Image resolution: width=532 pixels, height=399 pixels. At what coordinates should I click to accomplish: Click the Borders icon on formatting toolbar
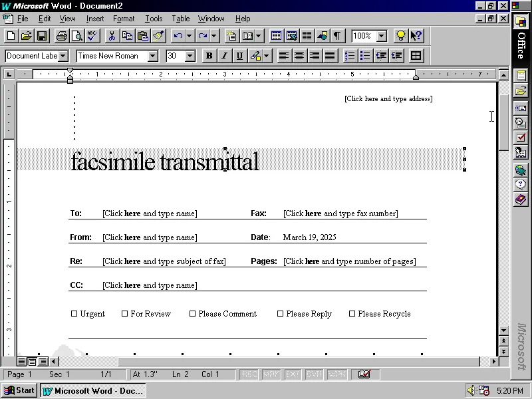416,56
